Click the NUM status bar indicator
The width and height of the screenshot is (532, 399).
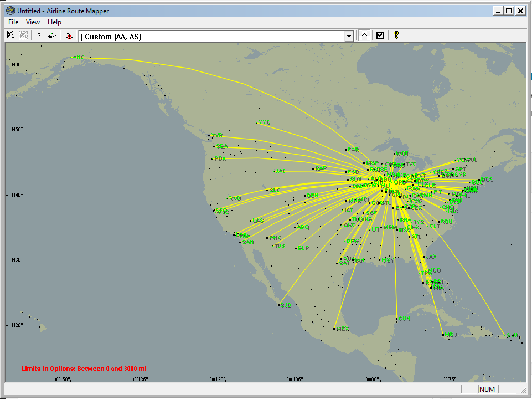tap(487, 390)
